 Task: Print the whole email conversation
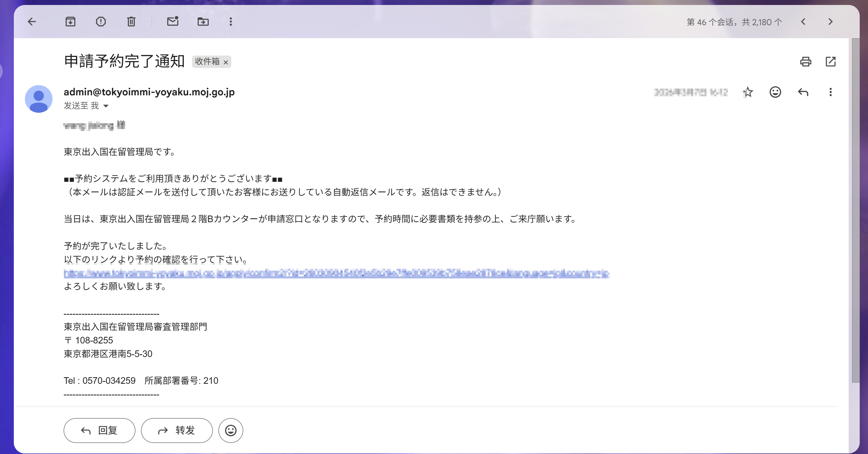(805, 62)
